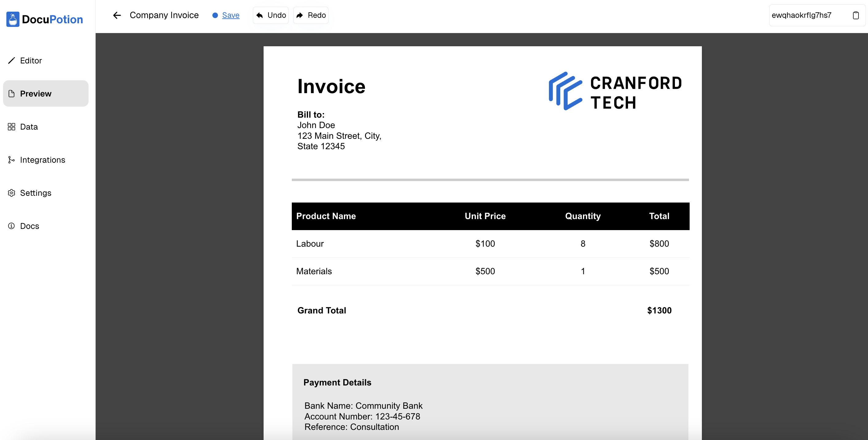Click the Undo button

pyautogui.click(x=271, y=15)
